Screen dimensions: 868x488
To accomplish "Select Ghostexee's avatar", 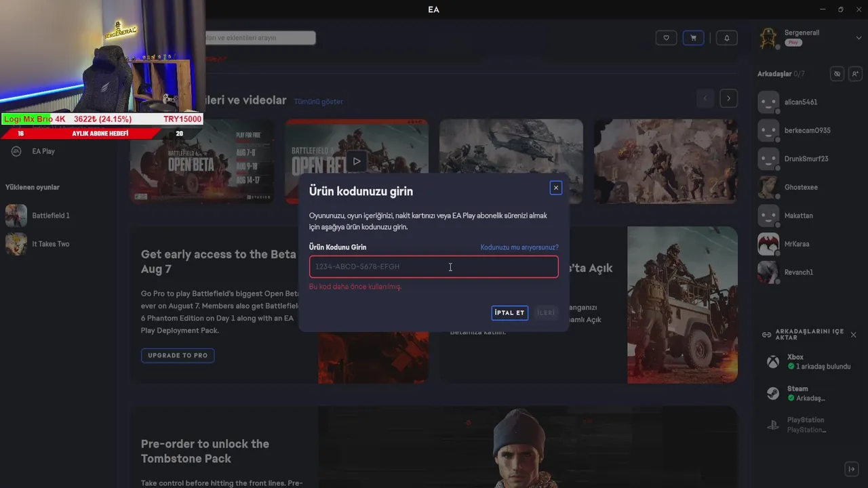I will (768, 187).
